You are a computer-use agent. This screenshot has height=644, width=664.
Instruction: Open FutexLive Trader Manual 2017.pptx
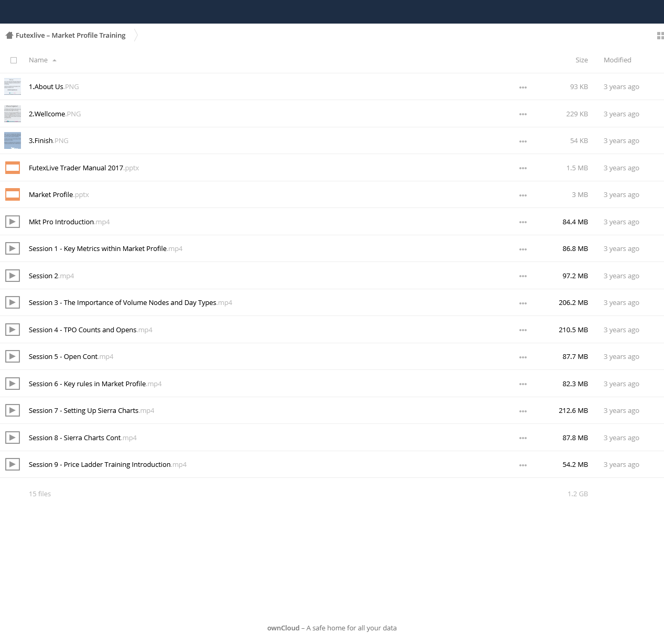84,168
